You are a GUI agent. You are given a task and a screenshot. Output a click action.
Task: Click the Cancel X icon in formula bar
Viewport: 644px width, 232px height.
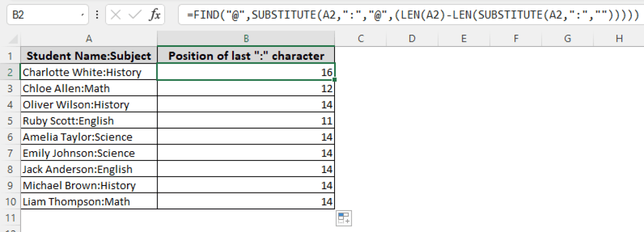point(116,15)
